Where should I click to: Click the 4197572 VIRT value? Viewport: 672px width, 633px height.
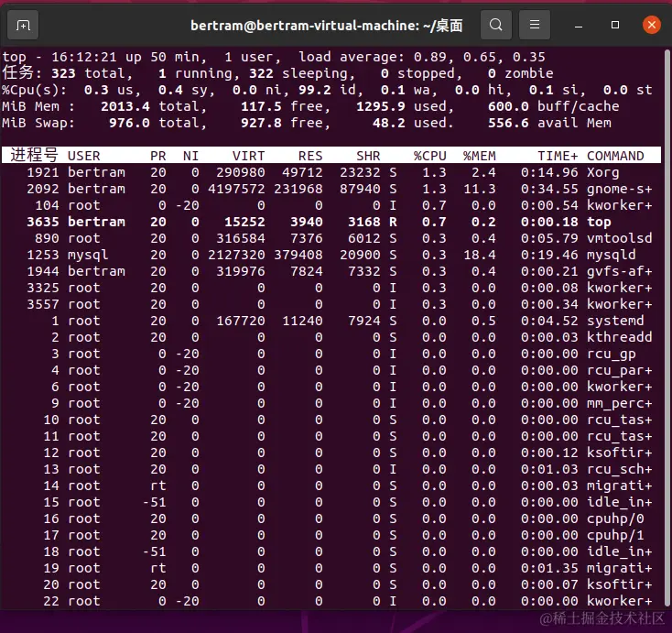[236, 189]
